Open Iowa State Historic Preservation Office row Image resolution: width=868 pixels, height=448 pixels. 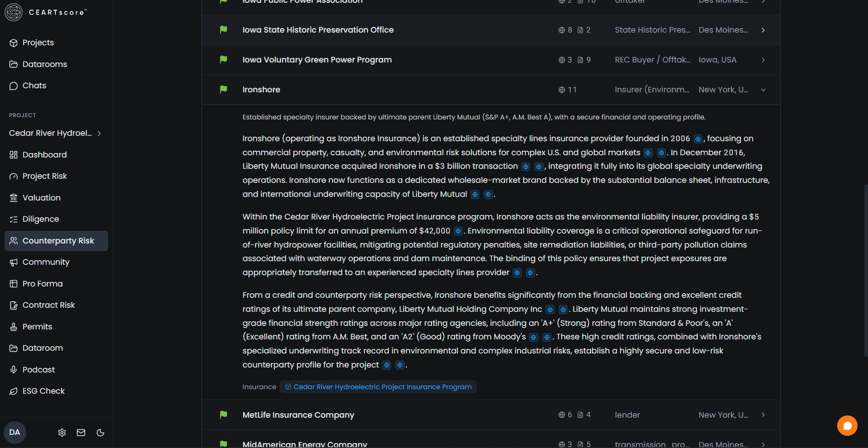pos(491,30)
